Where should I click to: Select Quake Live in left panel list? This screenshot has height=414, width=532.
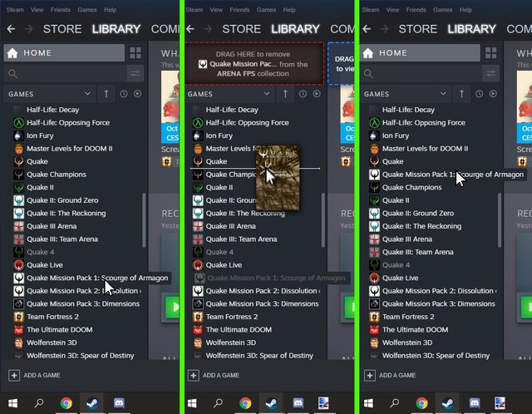point(45,265)
